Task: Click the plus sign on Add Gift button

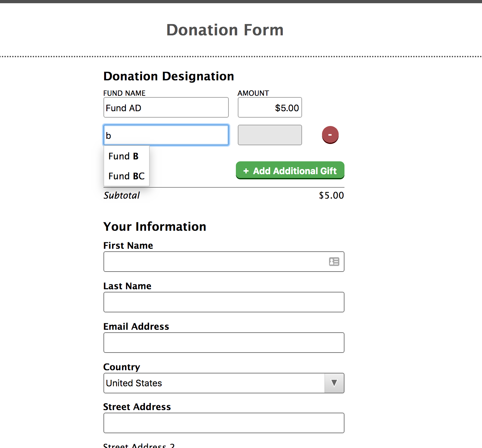Action: click(x=246, y=171)
